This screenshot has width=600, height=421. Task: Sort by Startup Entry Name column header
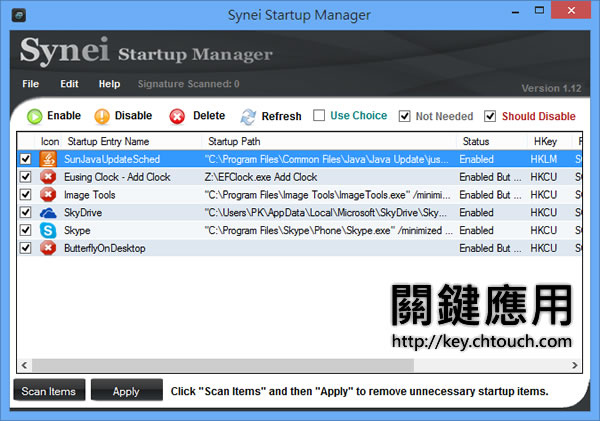coord(108,142)
